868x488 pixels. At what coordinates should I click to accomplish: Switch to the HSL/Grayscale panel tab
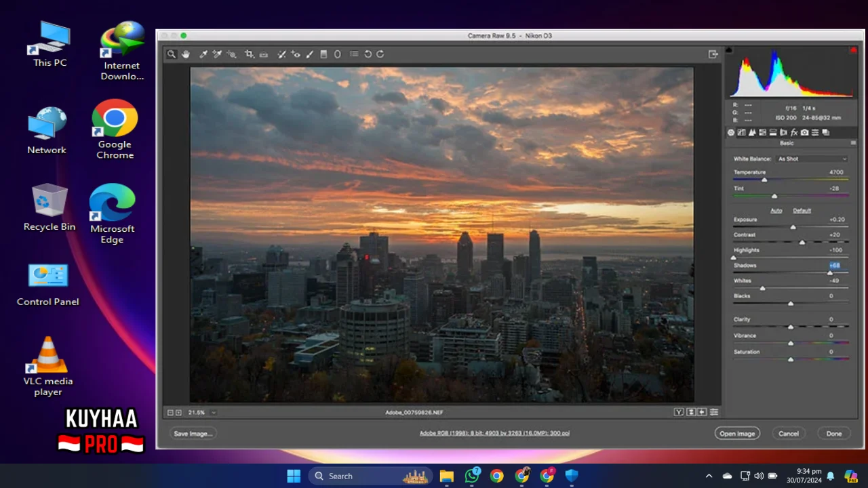[762, 132]
